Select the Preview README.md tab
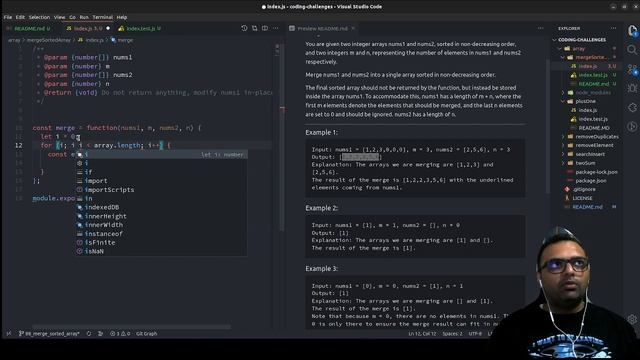640x360 pixels. click(x=322, y=29)
